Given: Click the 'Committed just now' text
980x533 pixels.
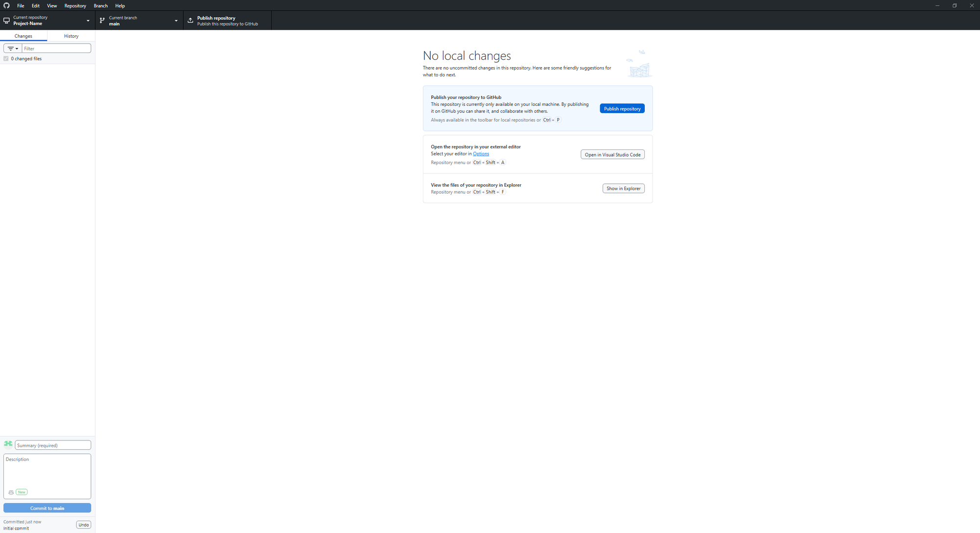Looking at the screenshot, I should 23,522.
